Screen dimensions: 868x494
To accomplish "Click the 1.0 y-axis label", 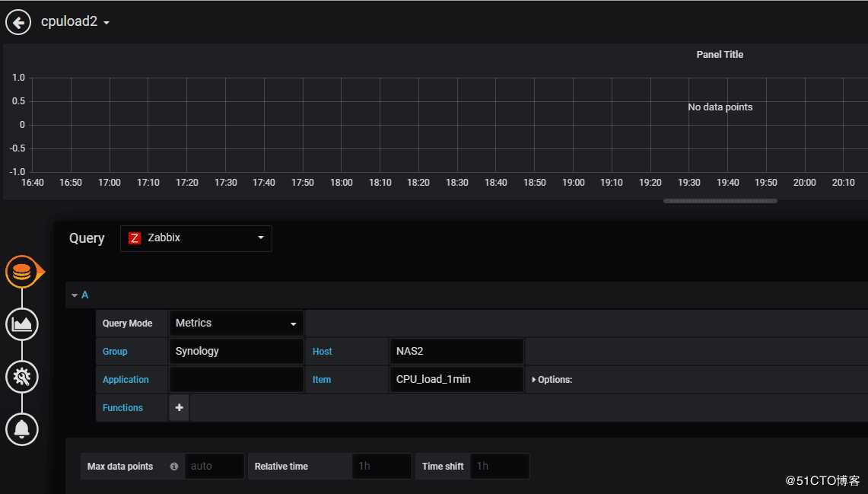I will coord(18,78).
